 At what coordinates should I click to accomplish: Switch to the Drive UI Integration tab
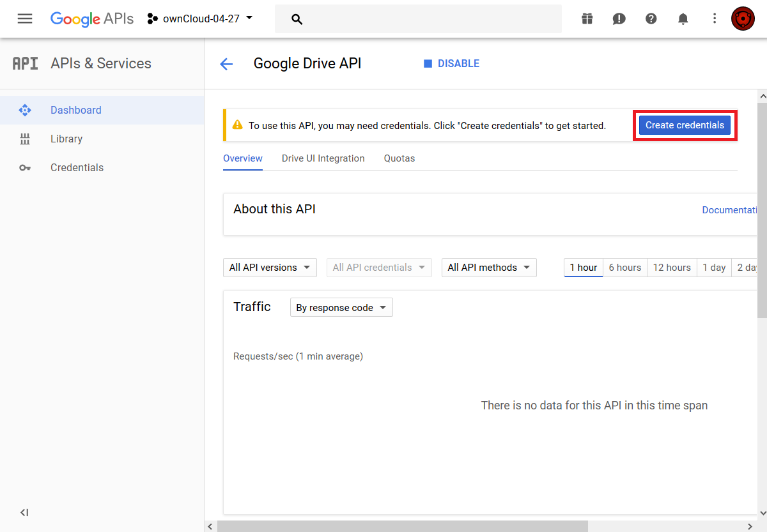click(323, 158)
